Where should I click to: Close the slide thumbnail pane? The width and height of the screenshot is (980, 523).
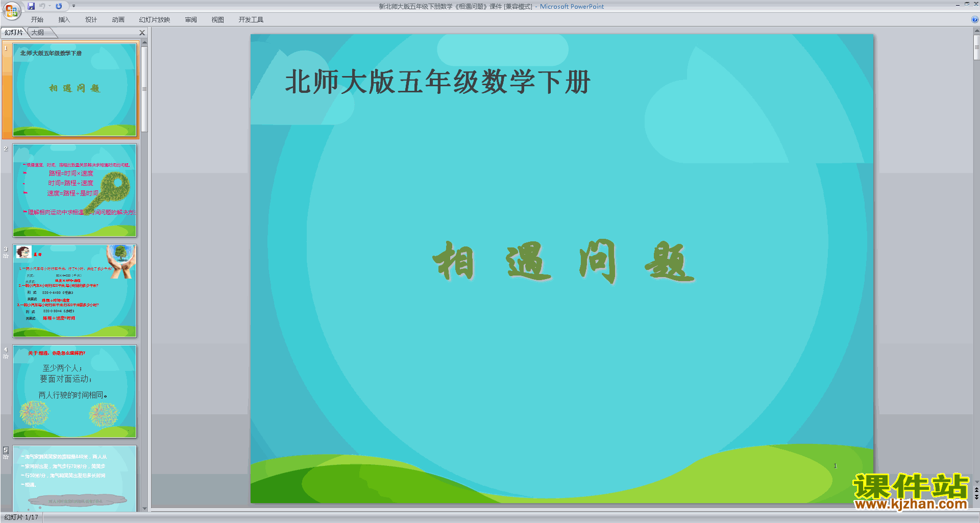click(x=142, y=33)
